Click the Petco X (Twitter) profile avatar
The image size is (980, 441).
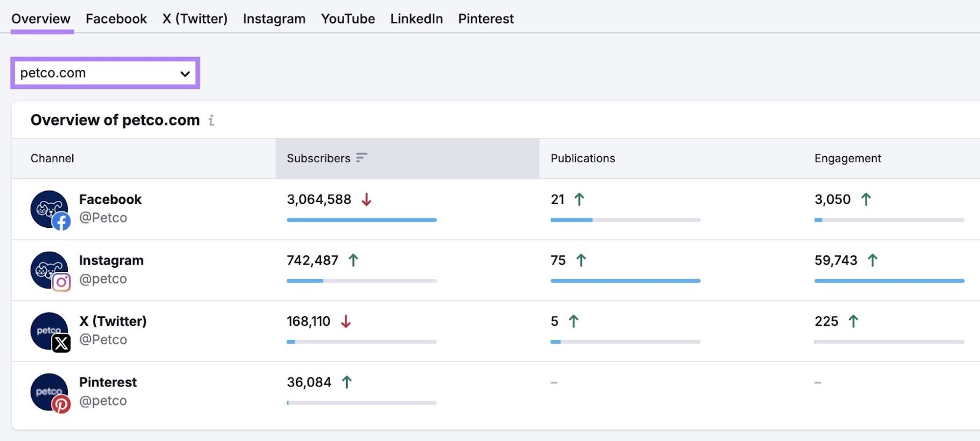click(x=50, y=331)
